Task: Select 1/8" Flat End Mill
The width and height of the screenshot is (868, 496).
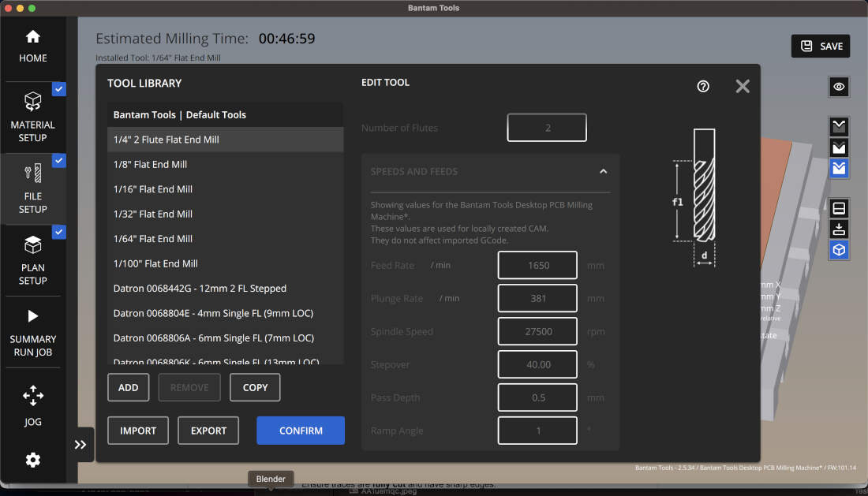Action: 226,164
